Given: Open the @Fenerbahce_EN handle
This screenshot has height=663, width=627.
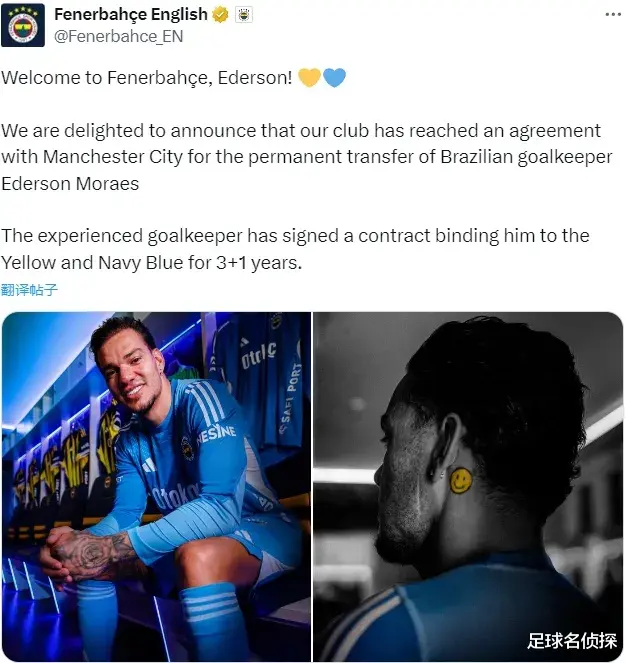Looking at the screenshot, I should [x=118, y=37].
